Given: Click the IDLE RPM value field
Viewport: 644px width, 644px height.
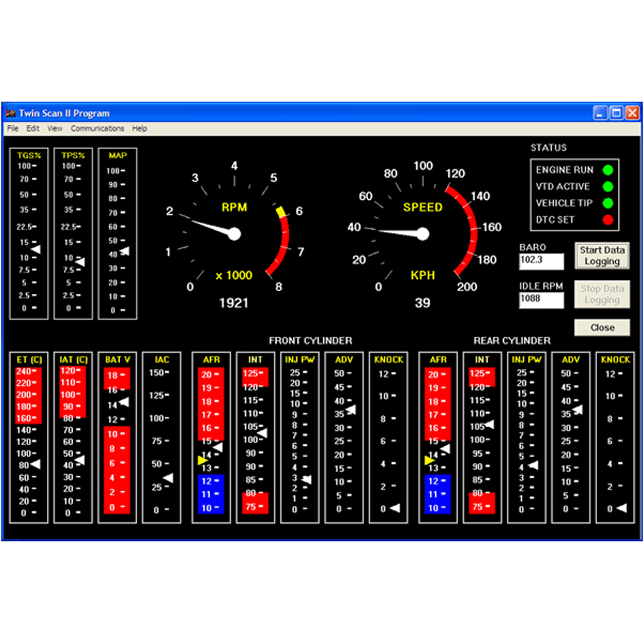Looking at the screenshot, I should (541, 299).
